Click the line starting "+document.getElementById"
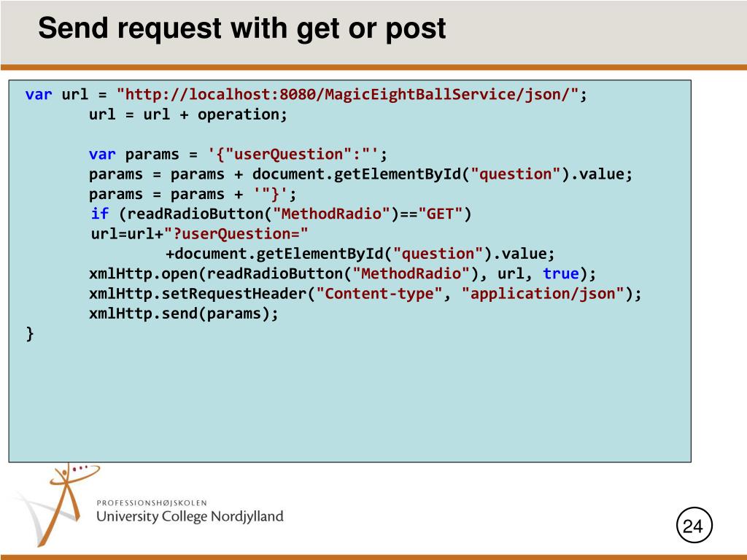This screenshot has height=560, width=747. pyautogui.click(x=360, y=254)
